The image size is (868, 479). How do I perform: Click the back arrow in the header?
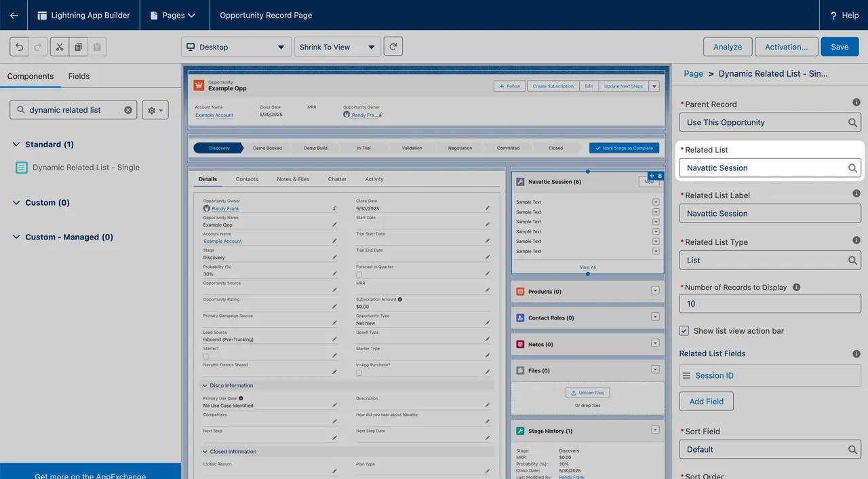(14, 15)
